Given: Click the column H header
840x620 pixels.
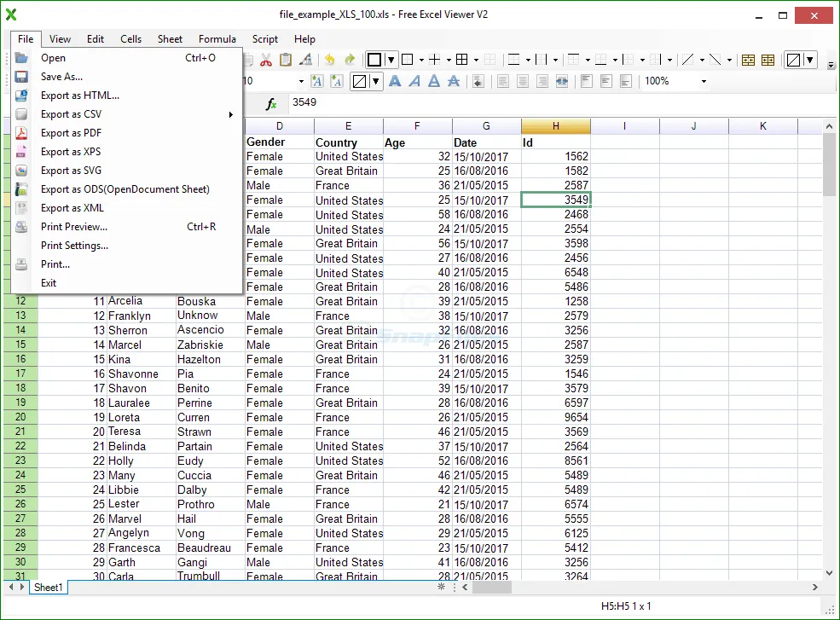Looking at the screenshot, I should click(x=555, y=126).
